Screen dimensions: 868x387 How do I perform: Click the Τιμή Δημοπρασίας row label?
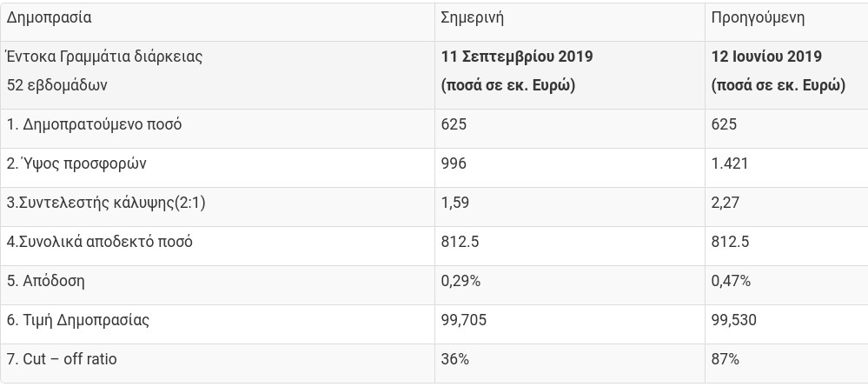78,320
